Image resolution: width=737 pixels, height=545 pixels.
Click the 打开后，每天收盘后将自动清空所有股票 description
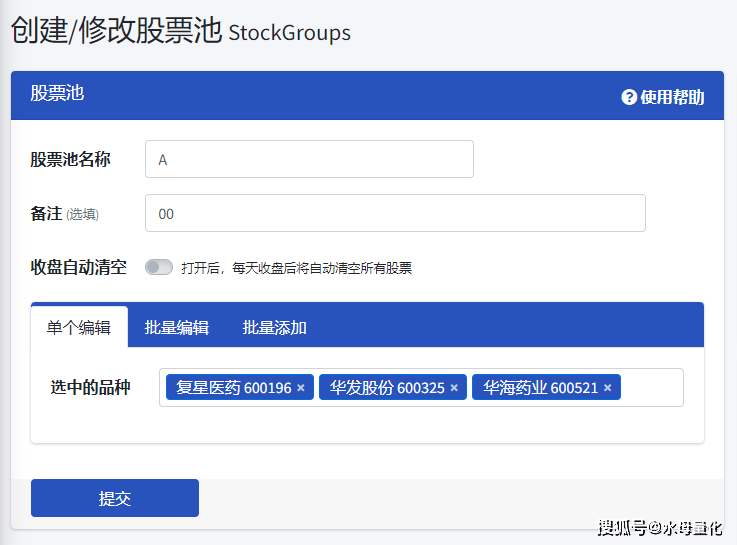point(297,268)
